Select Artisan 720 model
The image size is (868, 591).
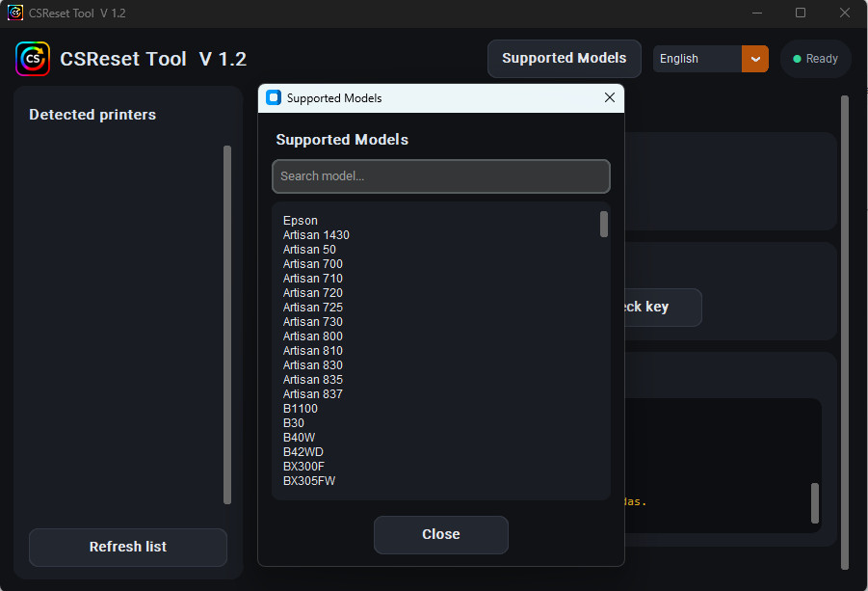point(313,292)
